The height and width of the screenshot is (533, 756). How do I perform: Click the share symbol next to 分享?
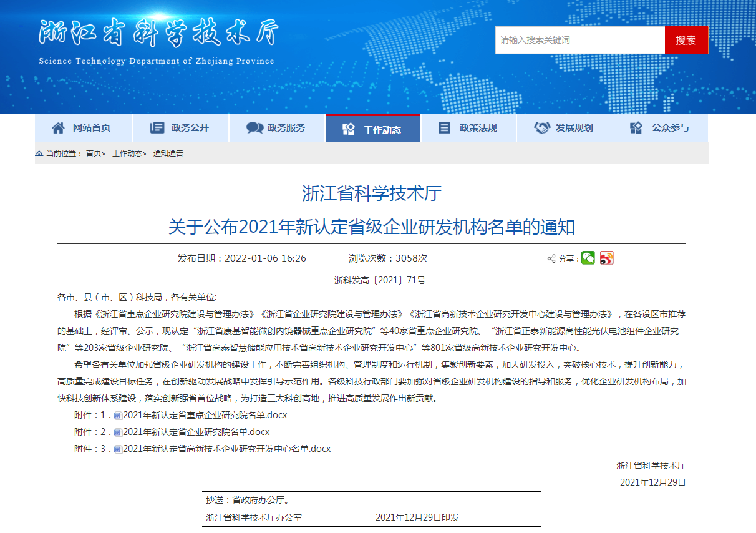click(x=551, y=258)
